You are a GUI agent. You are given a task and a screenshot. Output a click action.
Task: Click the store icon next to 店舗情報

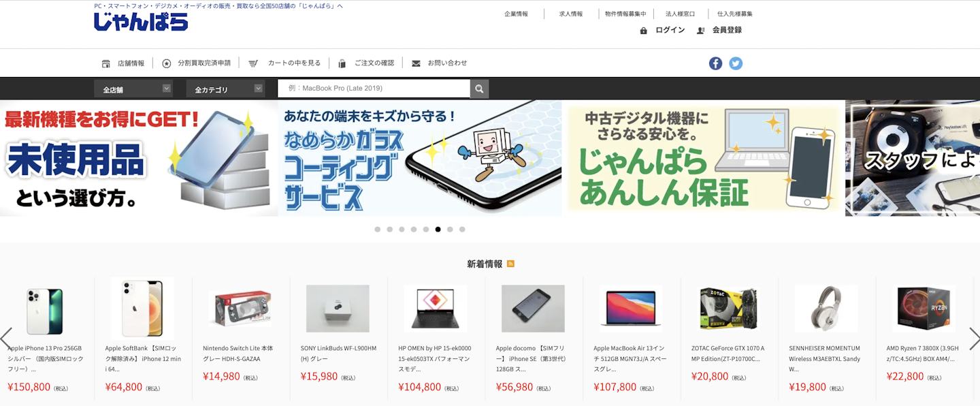coord(106,63)
